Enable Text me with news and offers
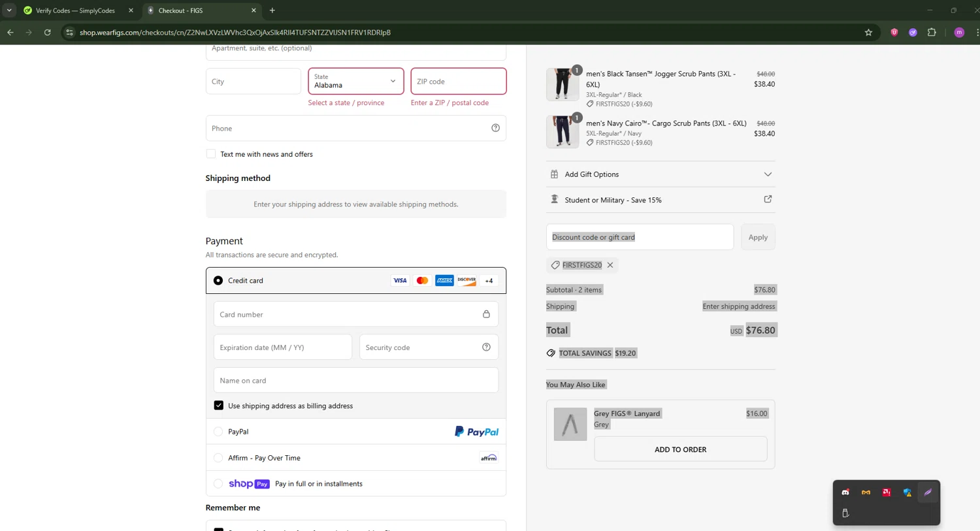Screen dimensions: 980x531 (211, 154)
